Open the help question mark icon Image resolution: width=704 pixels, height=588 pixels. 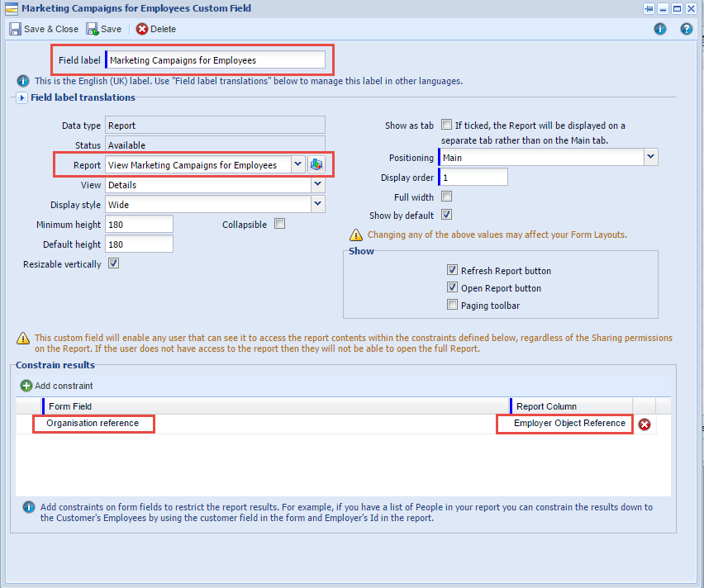point(686,29)
